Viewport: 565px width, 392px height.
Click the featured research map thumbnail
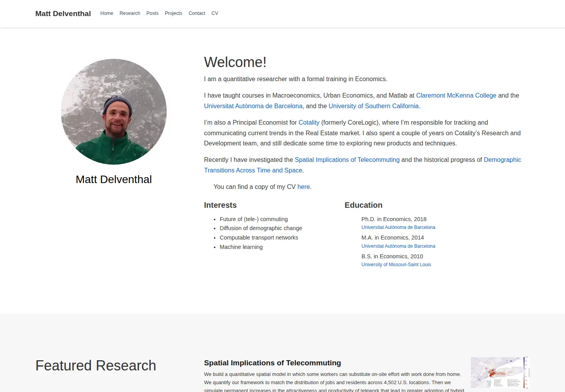pos(500,372)
